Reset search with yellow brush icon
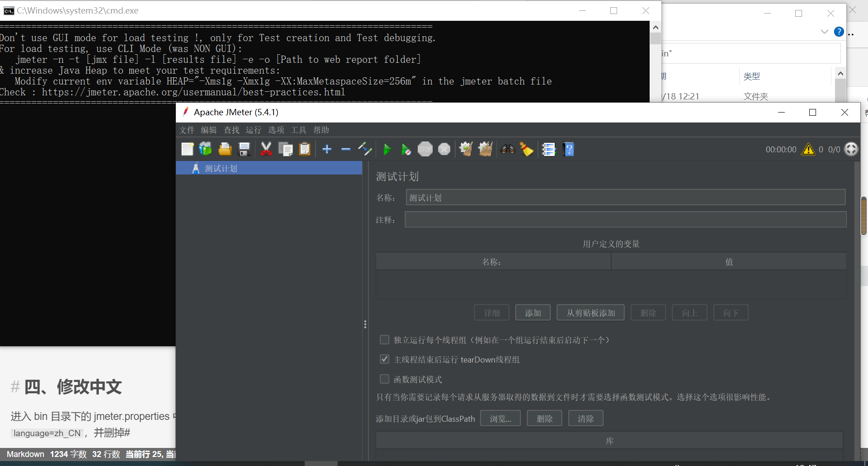The image size is (868, 466). 527,149
